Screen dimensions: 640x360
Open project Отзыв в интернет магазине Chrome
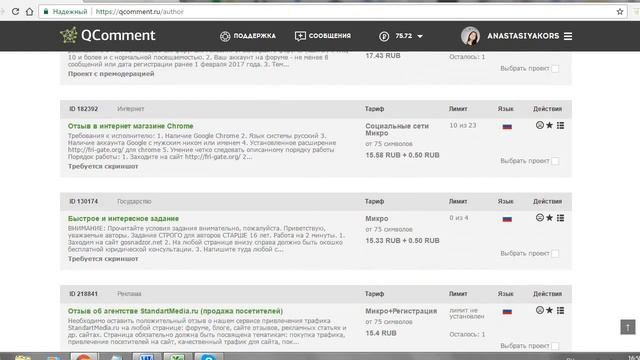[131, 126]
